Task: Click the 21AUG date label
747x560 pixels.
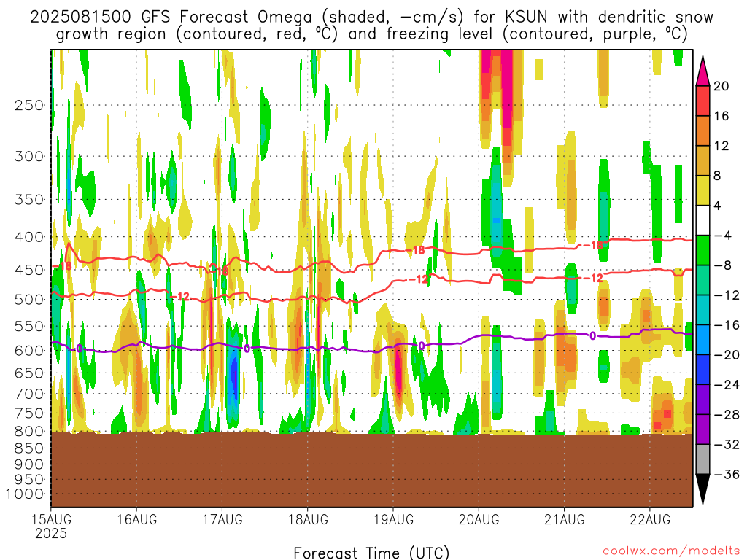Action: tap(565, 519)
